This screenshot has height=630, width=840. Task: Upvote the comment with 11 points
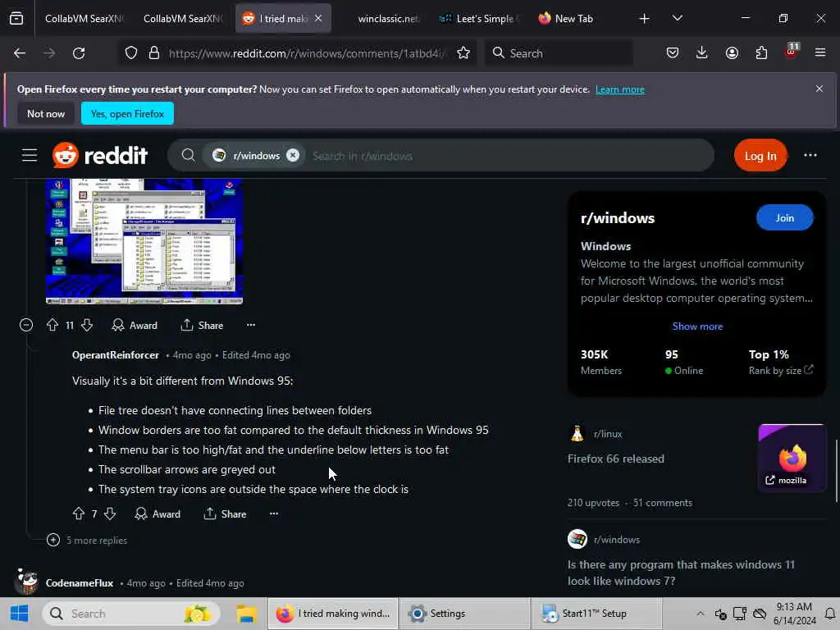[x=52, y=325]
